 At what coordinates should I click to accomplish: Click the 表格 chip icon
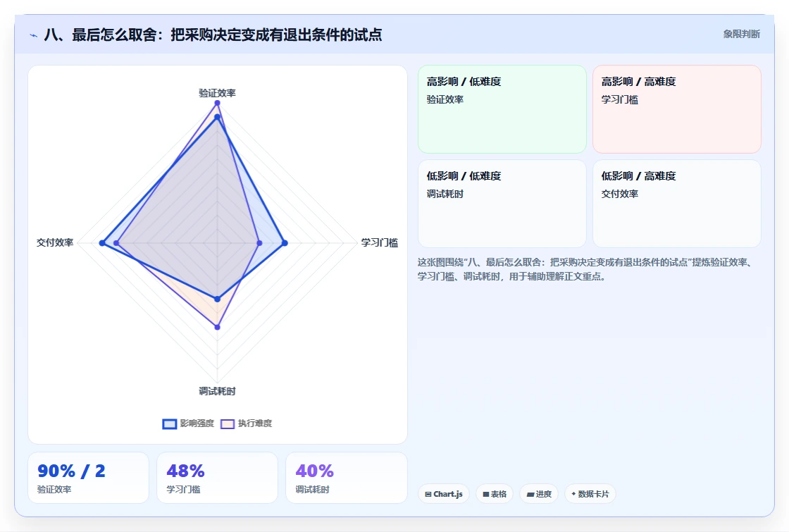click(x=486, y=494)
